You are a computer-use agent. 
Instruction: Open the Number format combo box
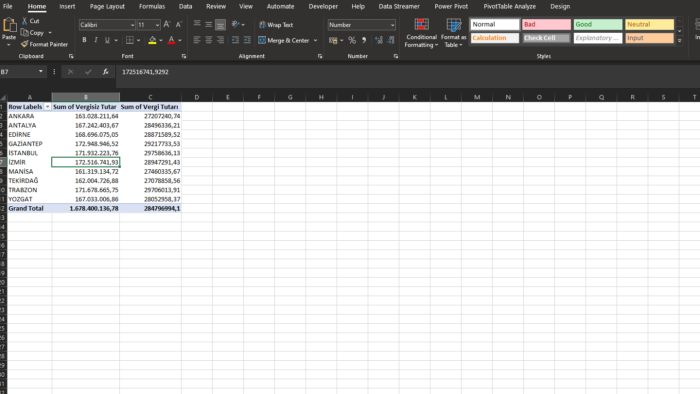click(x=361, y=25)
